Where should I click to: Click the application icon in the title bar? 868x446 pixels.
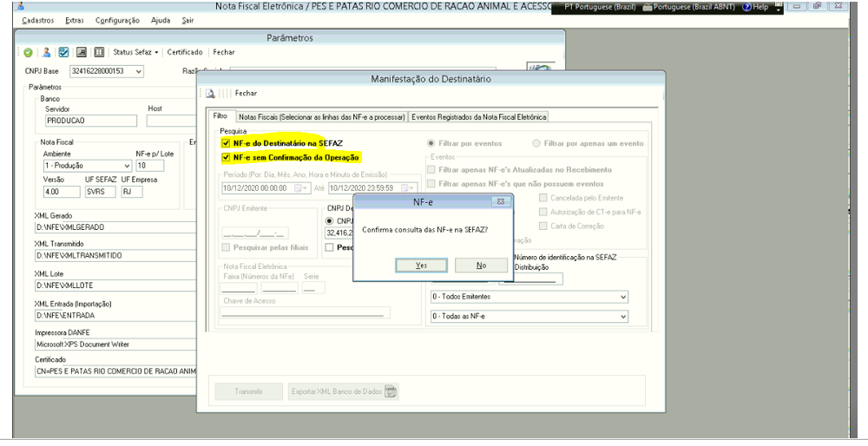pyautogui.click(x=21, y=7)
